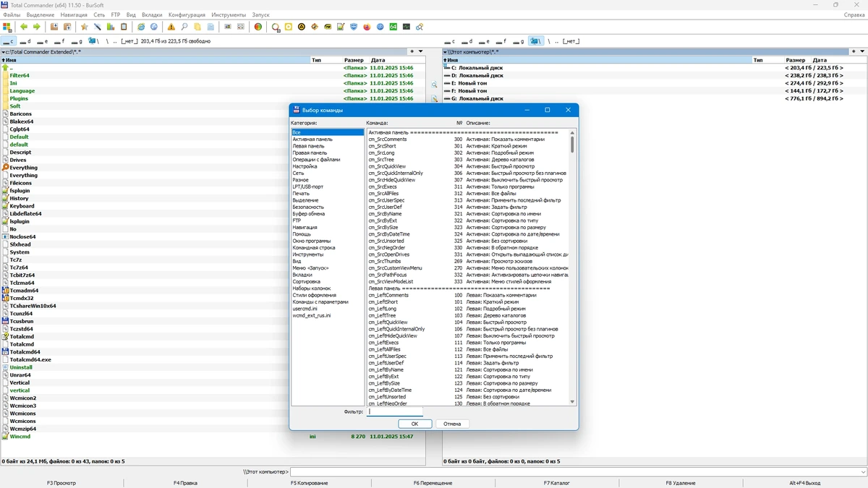Viewport: 868px width, 488px height.
Task: Select drive e in right drive bar
Action: point(485,41)
